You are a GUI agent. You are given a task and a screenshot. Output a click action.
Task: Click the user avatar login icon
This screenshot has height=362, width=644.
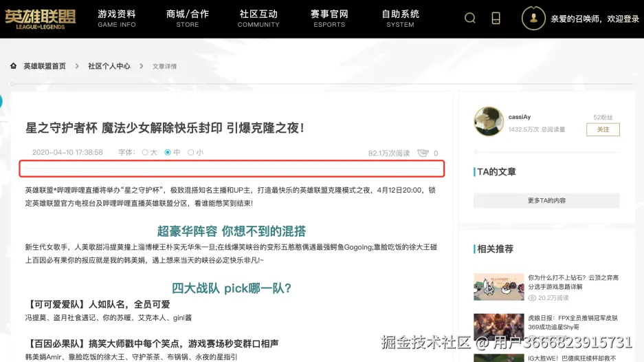tap(533, 18)
